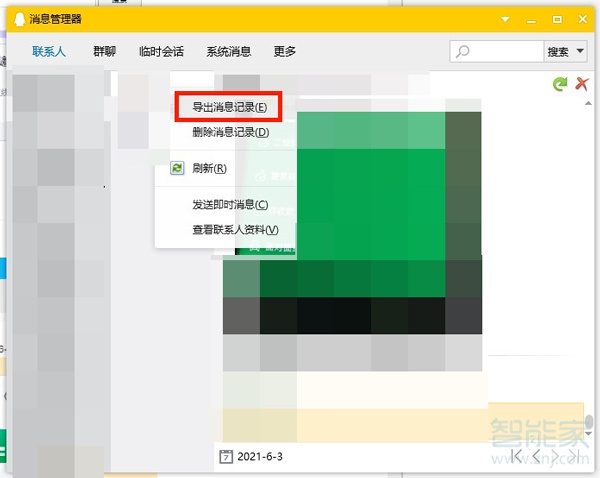600x478 pixels.
Task: Select 查看联系人资料(V) menu entry
Action: pyautogui.click(x=235, y=230)
